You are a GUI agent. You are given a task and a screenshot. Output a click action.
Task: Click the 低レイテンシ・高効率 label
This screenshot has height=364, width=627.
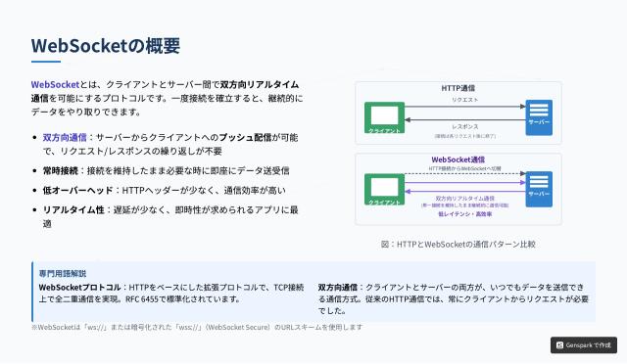tap(465, 214)
